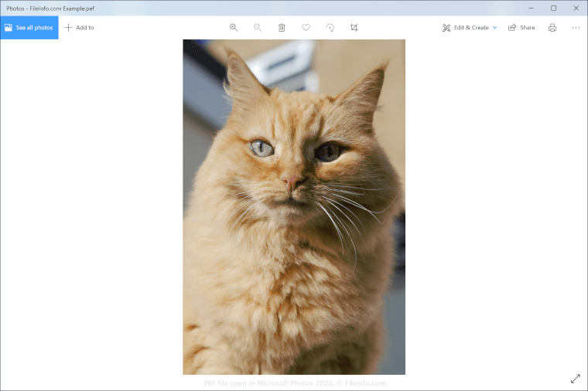Close the Photos window
The height and width of the screenshot is (391, 588).
[575, 8]
